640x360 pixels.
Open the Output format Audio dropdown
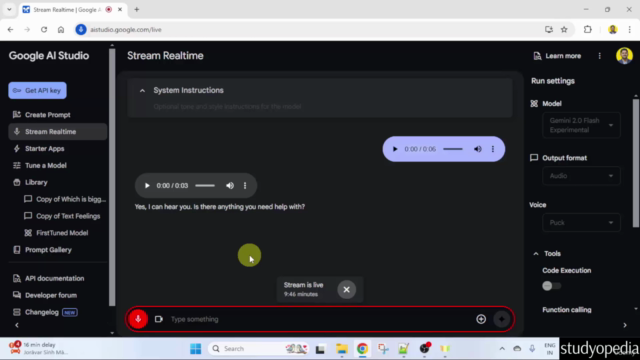point(581,176)
